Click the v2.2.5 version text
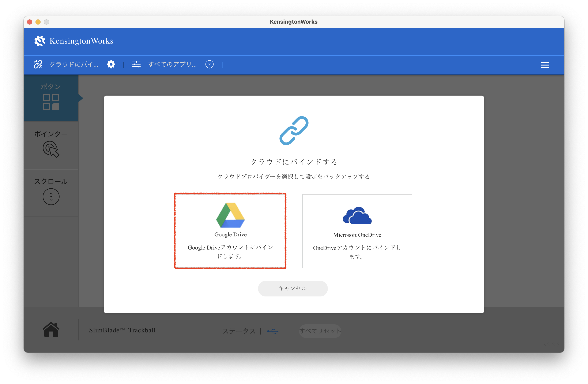The height and width of the screenshot is (384, 588). tap(551, 344)
